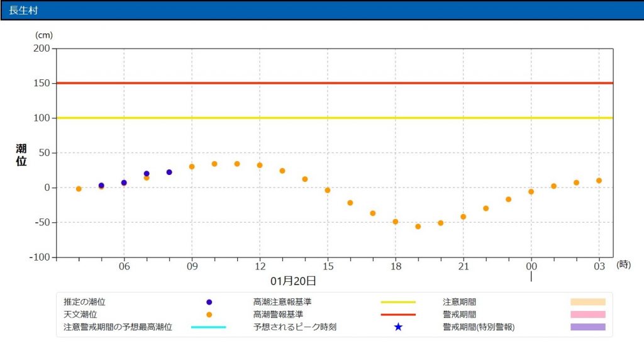Click the yellow line legend marker for 高潮注意報基準
The width and height of the screenshot is (644, 343).
tap(398, 302)
